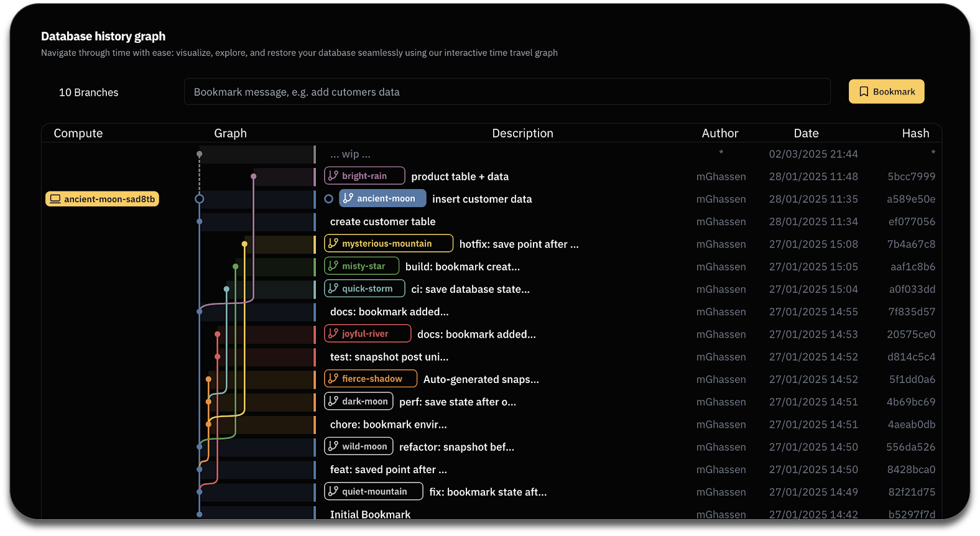Click hash 5bcc7999
The image size is (980, 536).
point(912,177)
